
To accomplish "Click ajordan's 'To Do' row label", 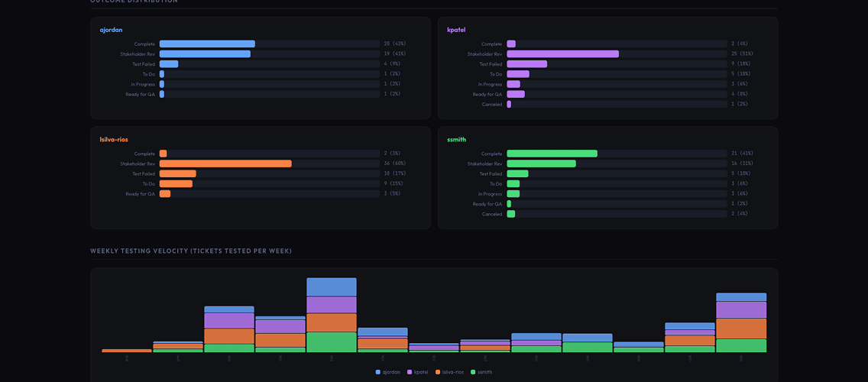I will tap(148, 74).
